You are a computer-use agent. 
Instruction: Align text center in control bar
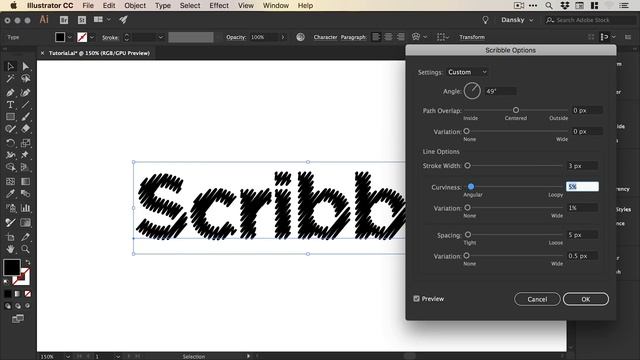coord(388,37)
